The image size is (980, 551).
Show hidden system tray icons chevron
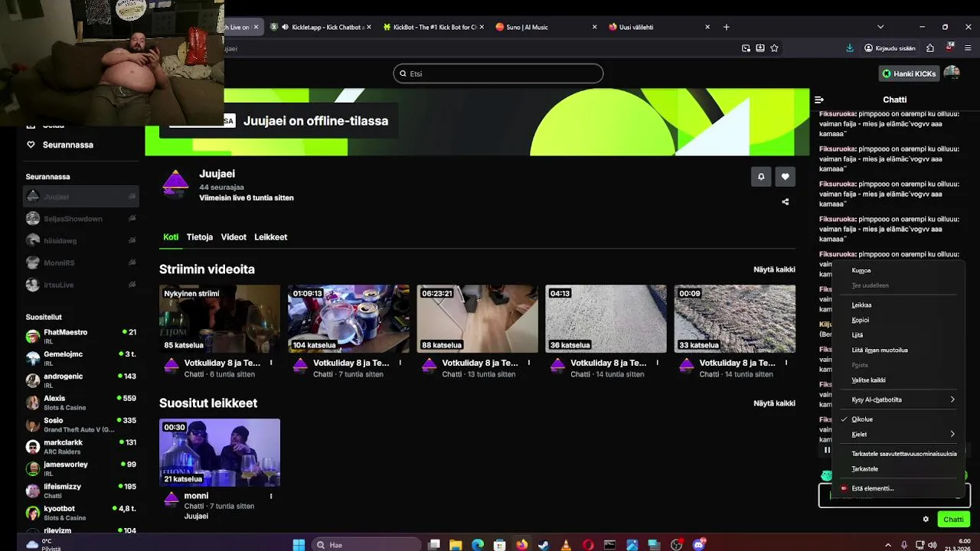point(888,545)
